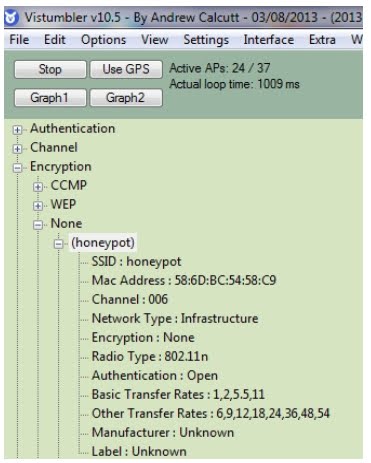Open the Extra menu
Image resolution: width=371 pixels, height=463 pixels.
[x=322, y=40]
